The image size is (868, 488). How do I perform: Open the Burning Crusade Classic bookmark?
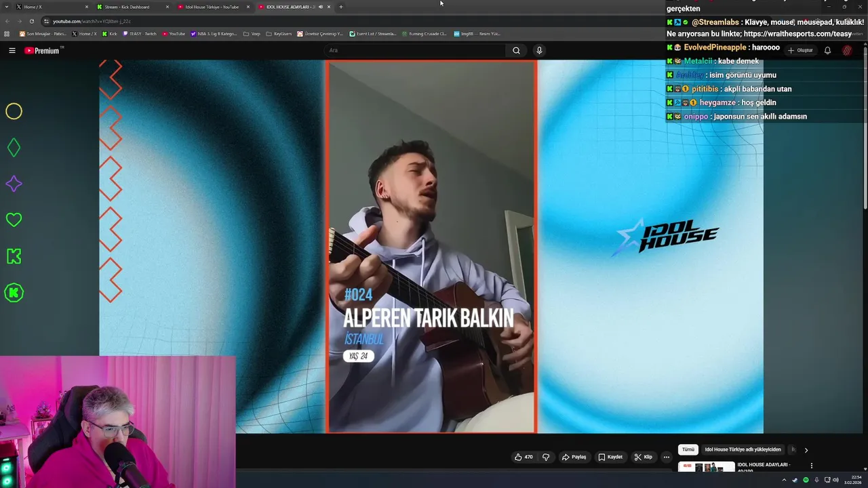[x=425, y=33]
